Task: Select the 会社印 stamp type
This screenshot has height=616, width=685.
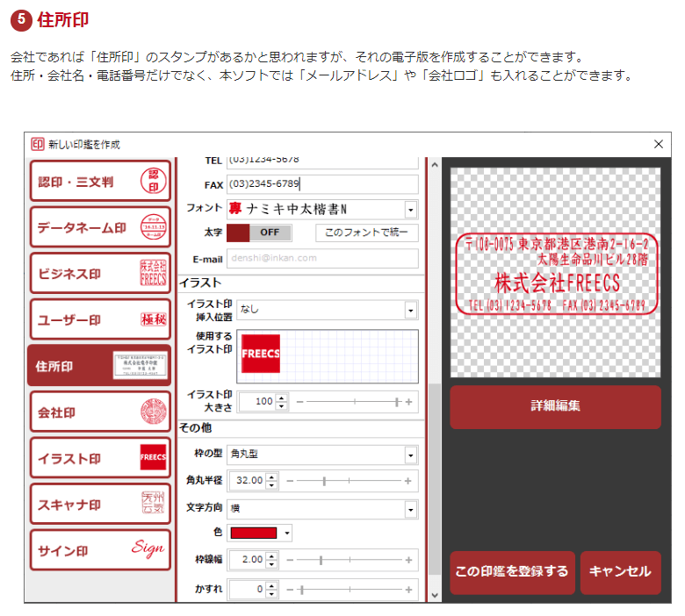Action: pyautogui.click(x=99, y=412)
